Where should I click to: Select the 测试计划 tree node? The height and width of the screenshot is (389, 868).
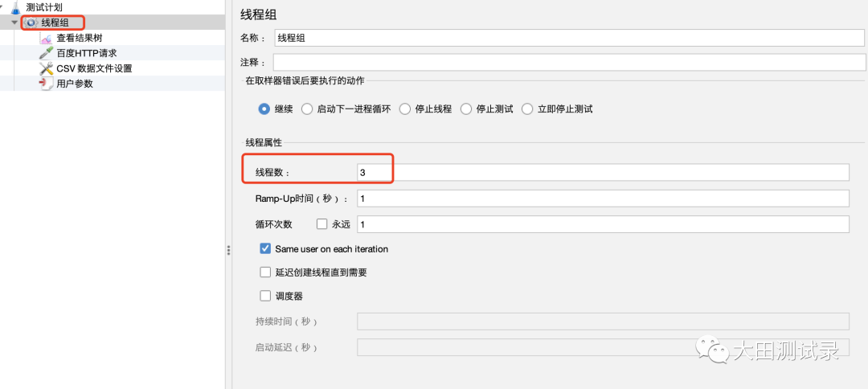pos(43,8)
